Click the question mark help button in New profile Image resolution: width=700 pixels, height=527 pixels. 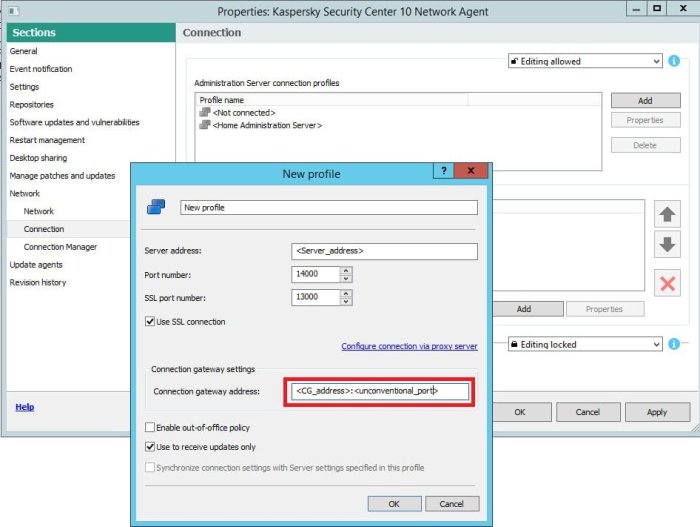pyautogui.click(x=443, y=171)
